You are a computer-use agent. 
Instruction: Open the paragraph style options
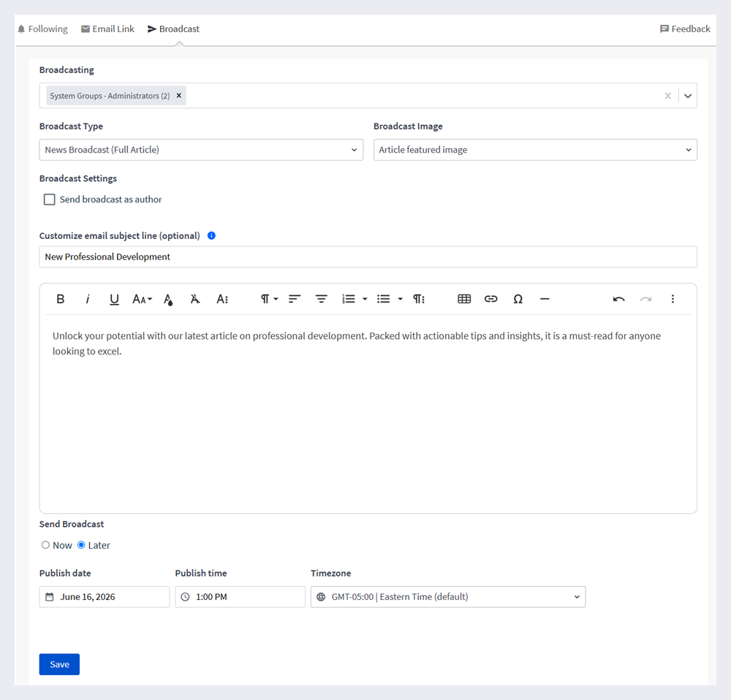(419, 299)
